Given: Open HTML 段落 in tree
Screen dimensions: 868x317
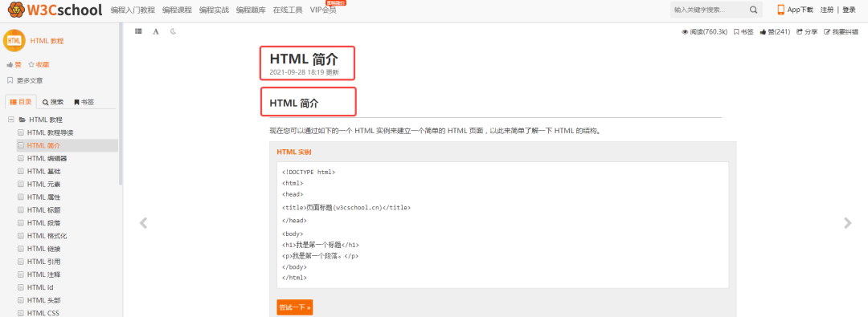Looking at the screenshot, I should pyautogui.click(x=43, y=223).
